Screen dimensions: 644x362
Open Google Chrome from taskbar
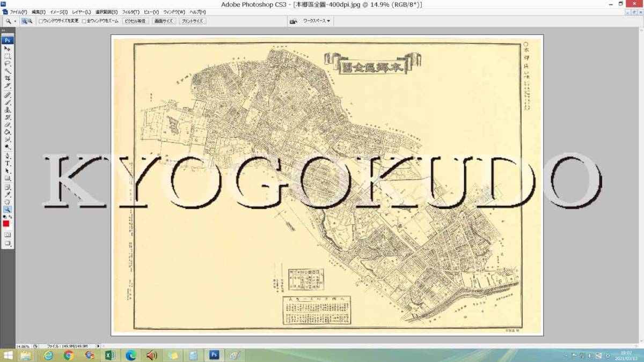coord(68,356)
